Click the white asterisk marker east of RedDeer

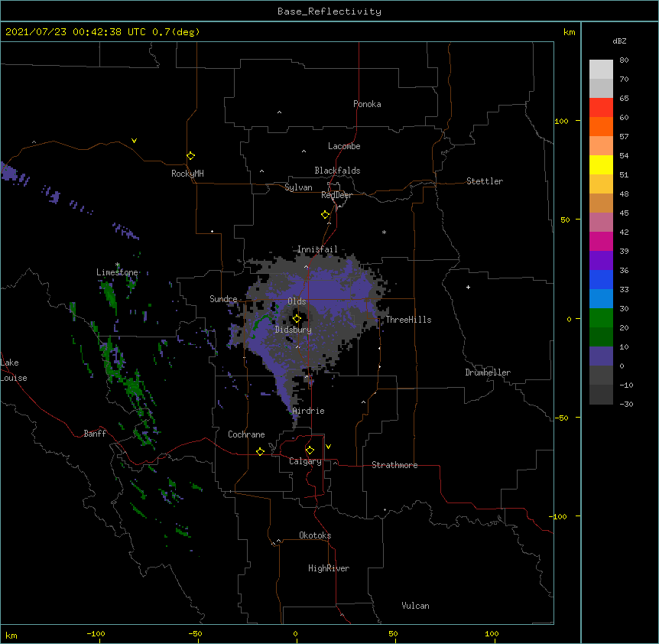coord(384,232)
